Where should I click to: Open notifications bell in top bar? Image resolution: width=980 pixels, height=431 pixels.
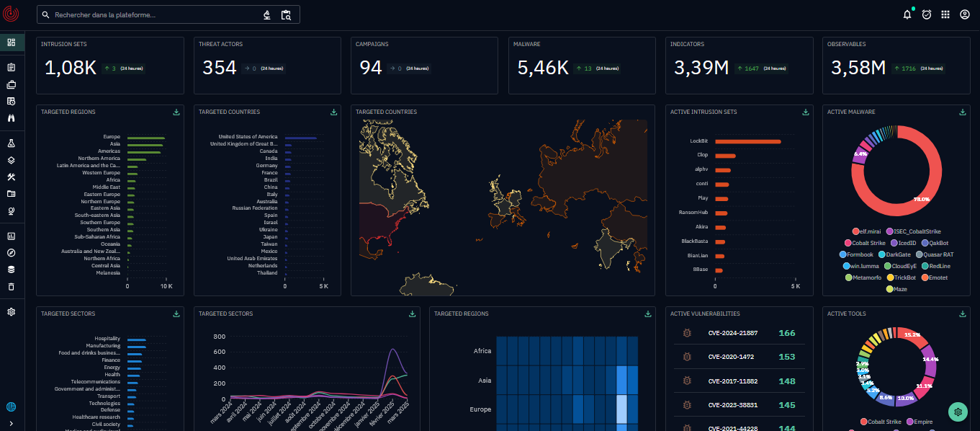907,14
